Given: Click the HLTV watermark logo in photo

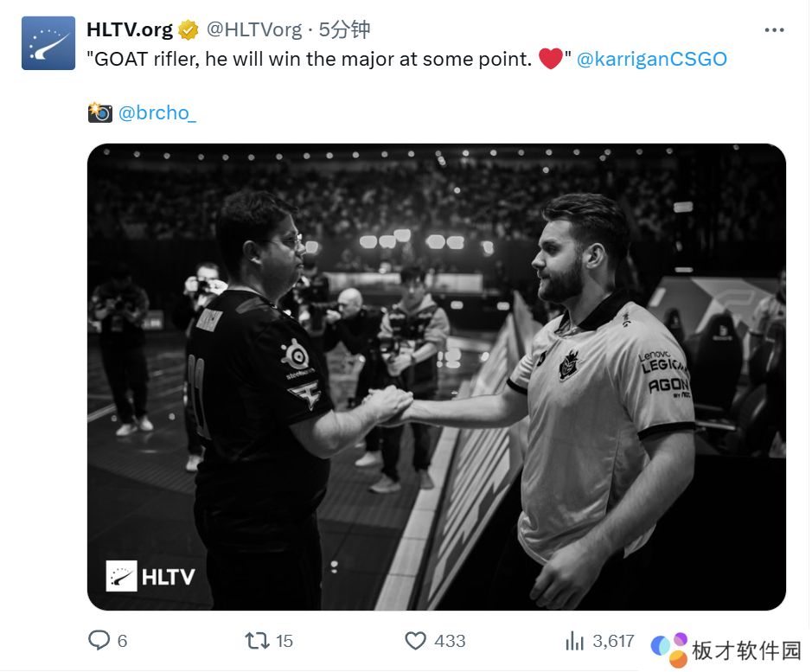Looking at the screenshot, I should click(x=150, y=576).
